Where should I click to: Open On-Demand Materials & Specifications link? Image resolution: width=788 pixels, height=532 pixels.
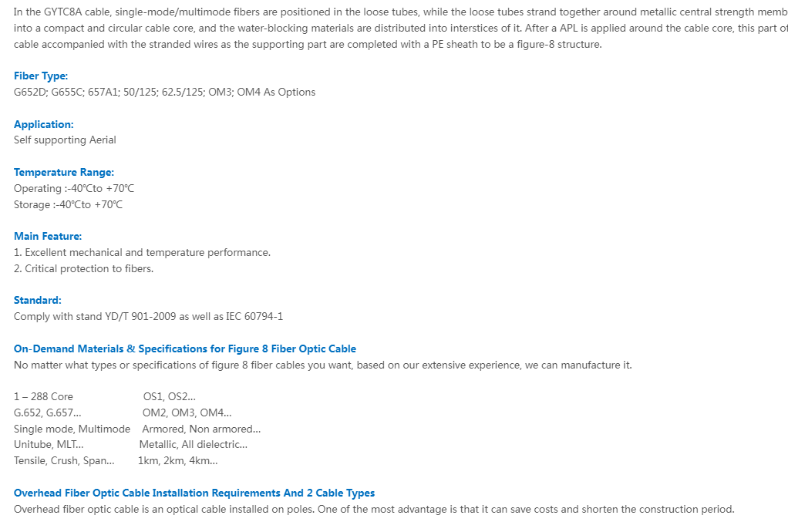185,348
